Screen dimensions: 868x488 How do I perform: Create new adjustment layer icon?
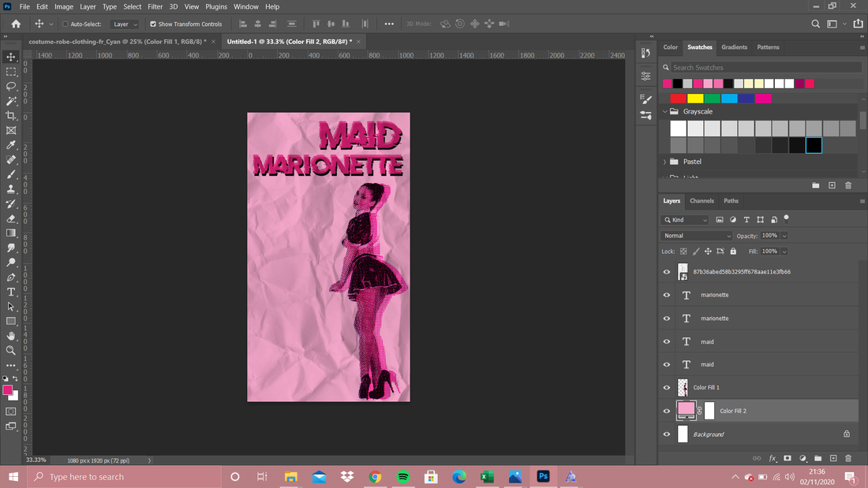point(803,458)
